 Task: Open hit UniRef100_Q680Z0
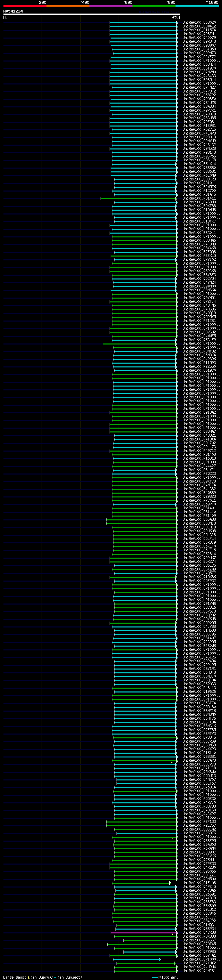199,23
